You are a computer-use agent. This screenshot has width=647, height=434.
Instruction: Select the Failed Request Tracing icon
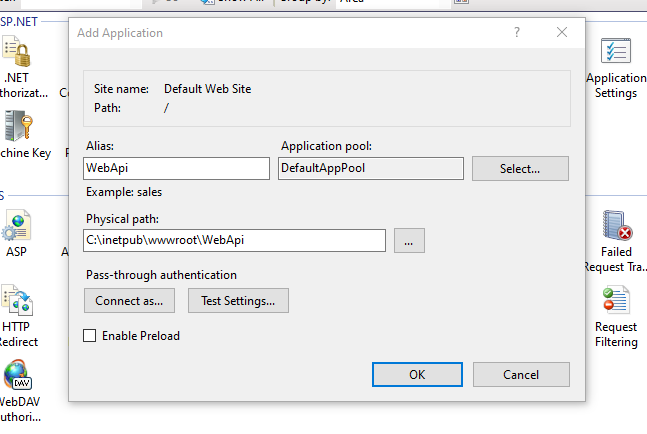pos(616,228)
